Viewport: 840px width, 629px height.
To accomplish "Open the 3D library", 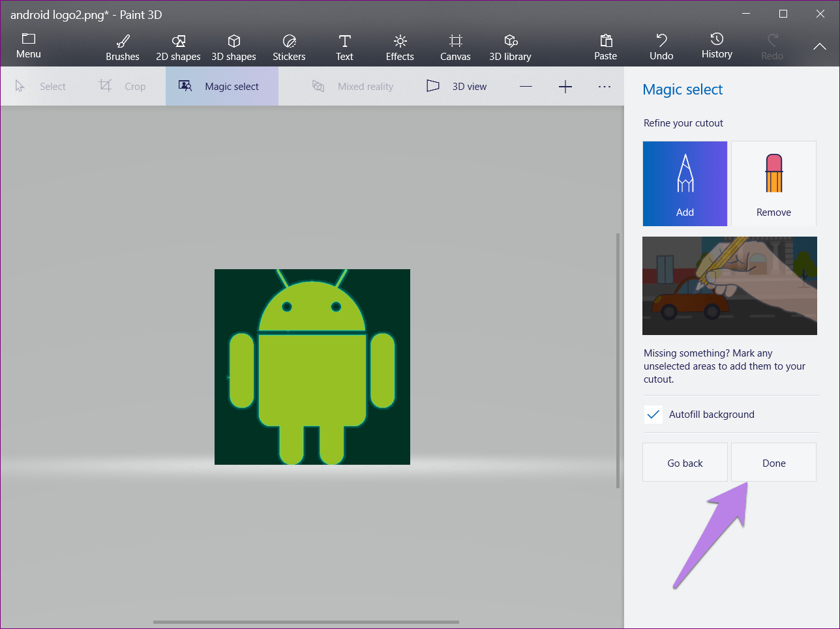I will point(510,48).
